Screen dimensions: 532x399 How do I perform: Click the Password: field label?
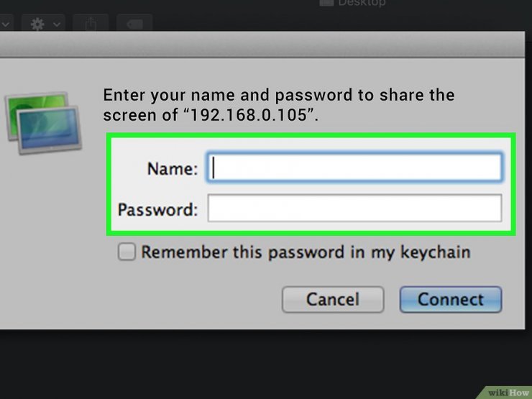click(x=157, y=210)
